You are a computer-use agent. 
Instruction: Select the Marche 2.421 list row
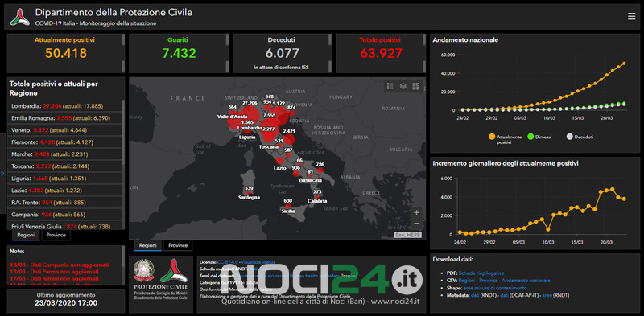[x=64, y=154]
